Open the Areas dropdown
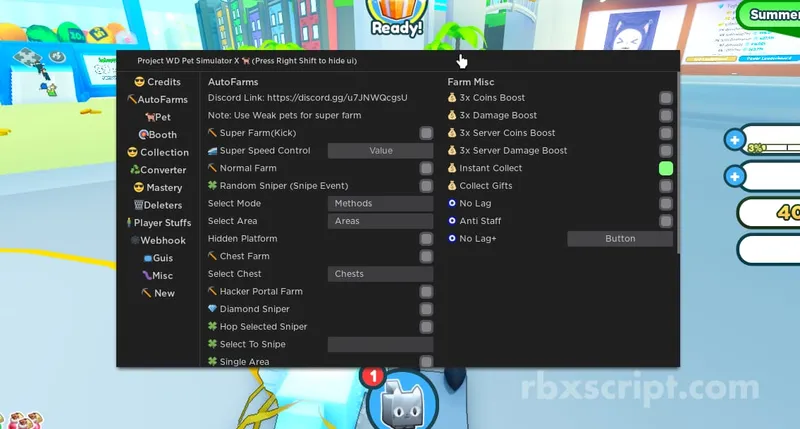This screenshot has height=429, width=800. (380, 221)
